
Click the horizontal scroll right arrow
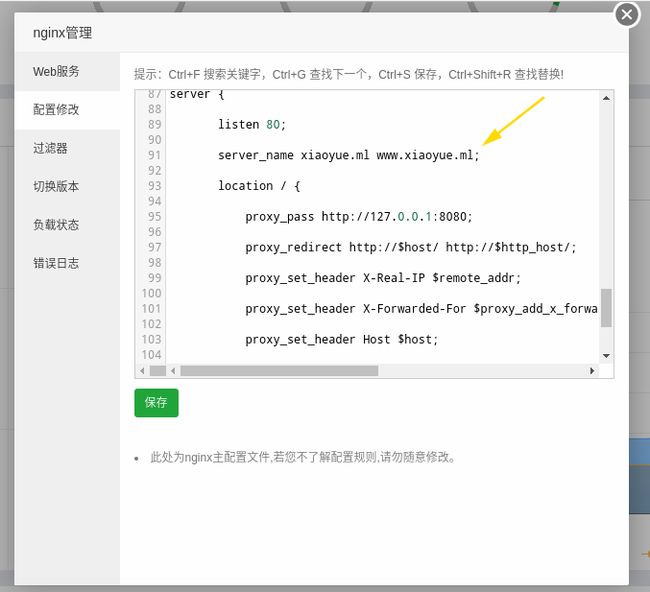(592, 371)
